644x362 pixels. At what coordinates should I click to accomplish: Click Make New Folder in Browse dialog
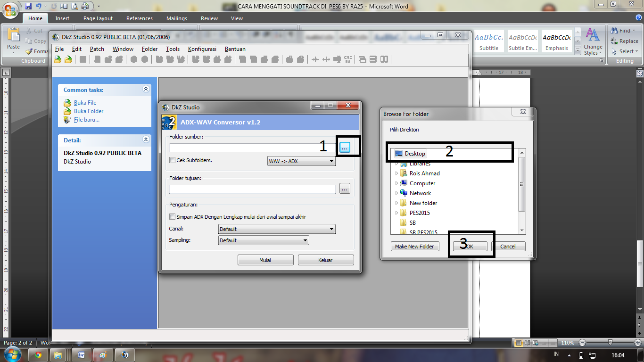pyautogui.click(x=414, y=247)
